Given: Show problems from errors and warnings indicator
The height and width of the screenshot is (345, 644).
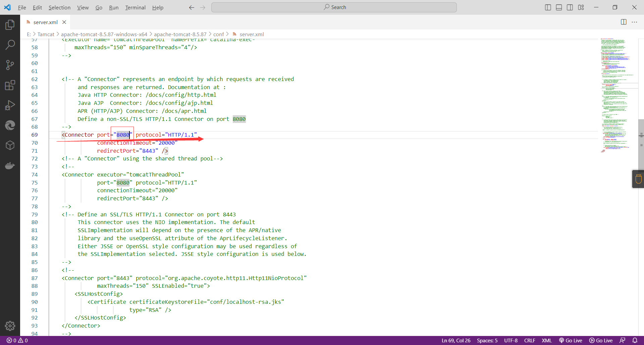Looking at the screenshot, I should click(17, 340).
